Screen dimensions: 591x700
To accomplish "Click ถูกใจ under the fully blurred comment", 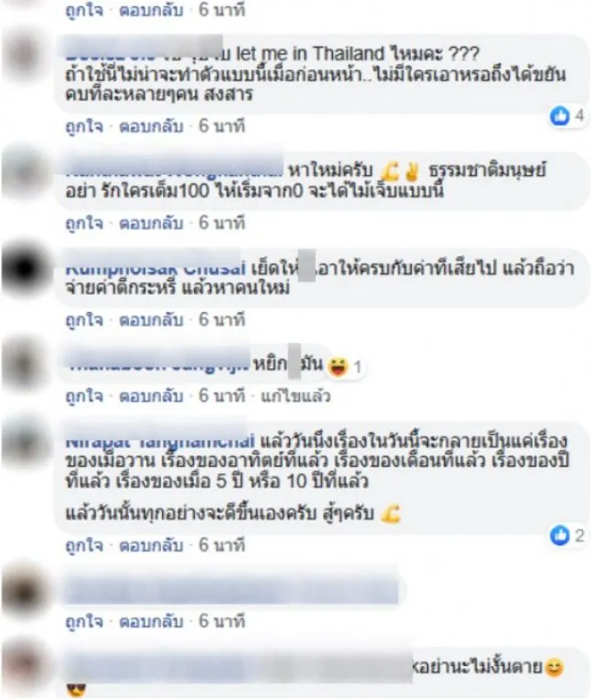I will 84,621.
